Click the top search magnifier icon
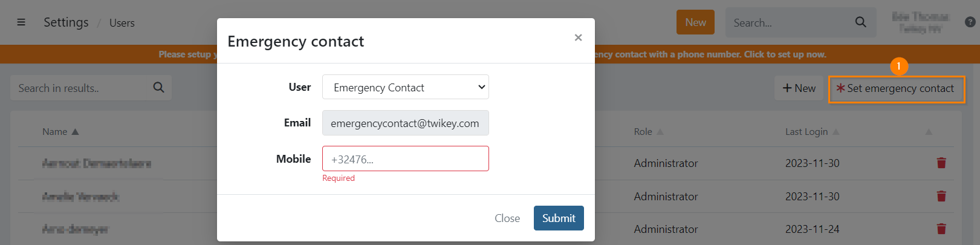Viewport: 980px width, 245px height. [x=860, y=22]
